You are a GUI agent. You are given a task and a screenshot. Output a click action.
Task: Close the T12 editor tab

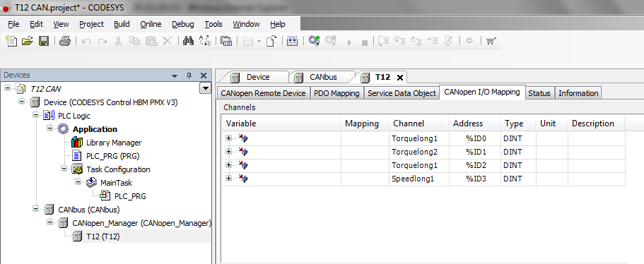400,78
